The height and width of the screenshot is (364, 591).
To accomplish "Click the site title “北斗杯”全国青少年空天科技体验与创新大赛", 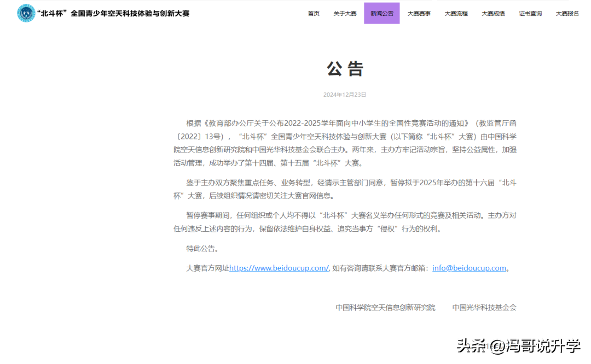I will [113, 13].
